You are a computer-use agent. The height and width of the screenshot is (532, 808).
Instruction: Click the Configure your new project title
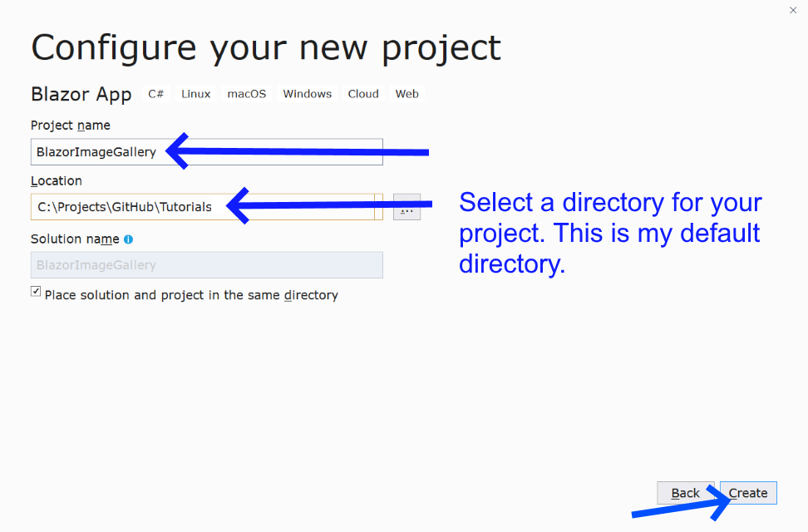click(x=266, y=47)
